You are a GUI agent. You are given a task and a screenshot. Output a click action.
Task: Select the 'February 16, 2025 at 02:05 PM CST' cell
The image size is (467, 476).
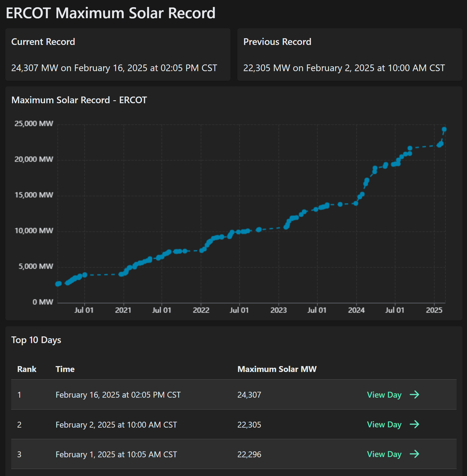click(x=118, y=395)
